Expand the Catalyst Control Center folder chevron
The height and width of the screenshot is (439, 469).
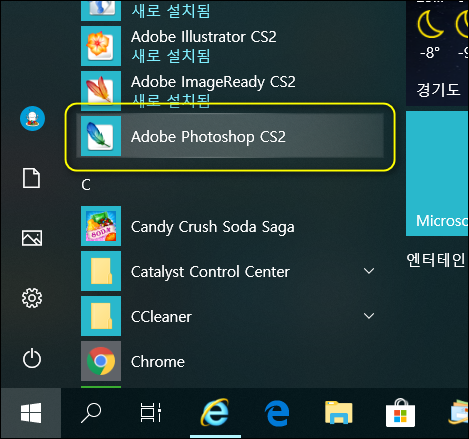click(369, 271)
